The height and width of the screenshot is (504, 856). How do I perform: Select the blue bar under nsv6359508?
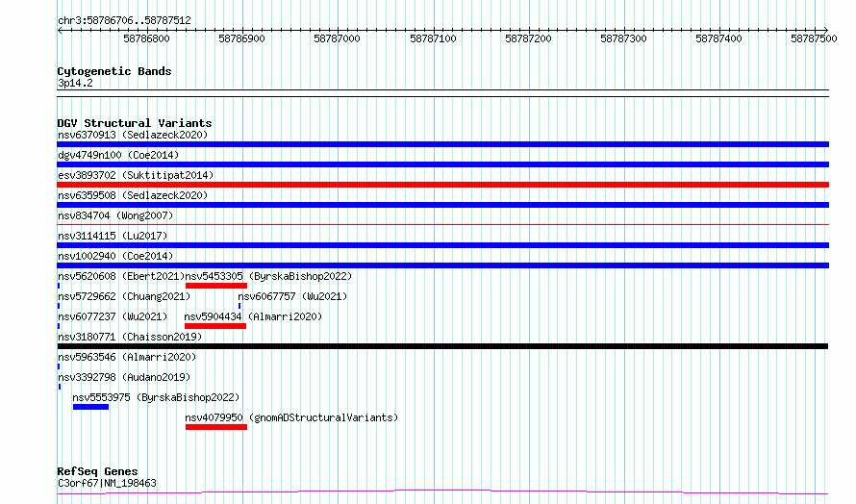442,205
